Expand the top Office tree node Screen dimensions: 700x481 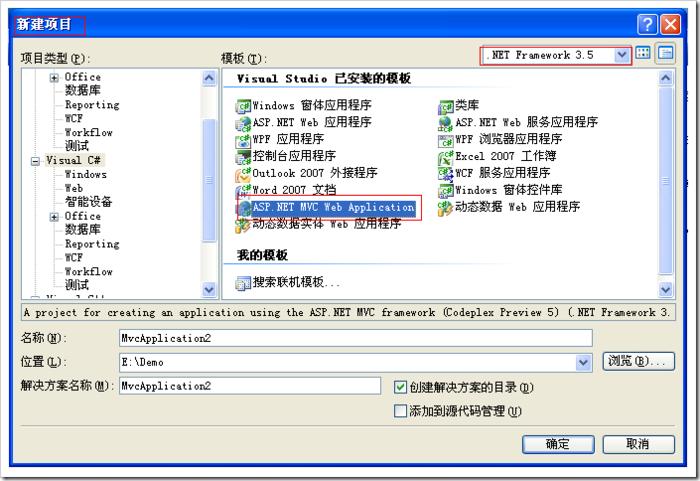coord(54,78)
